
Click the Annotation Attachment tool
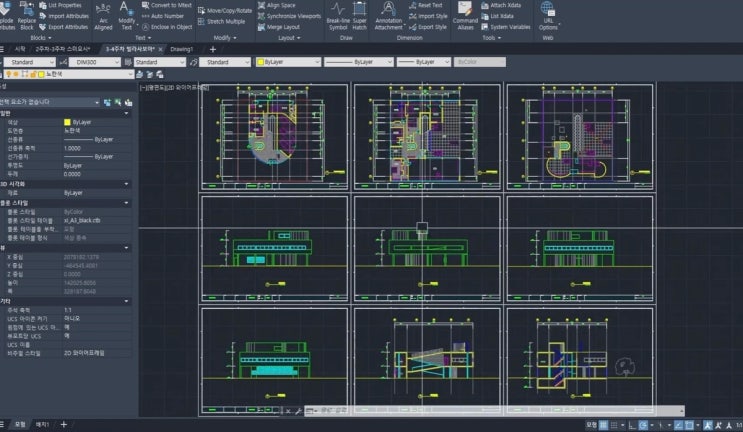pyautogui.click(x=389, y=16)
